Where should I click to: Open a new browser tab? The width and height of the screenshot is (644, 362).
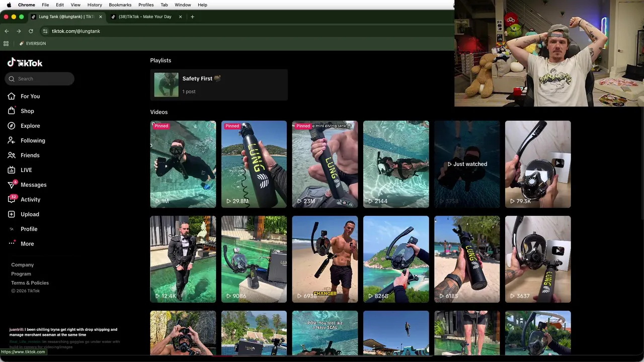click(192, 17)
